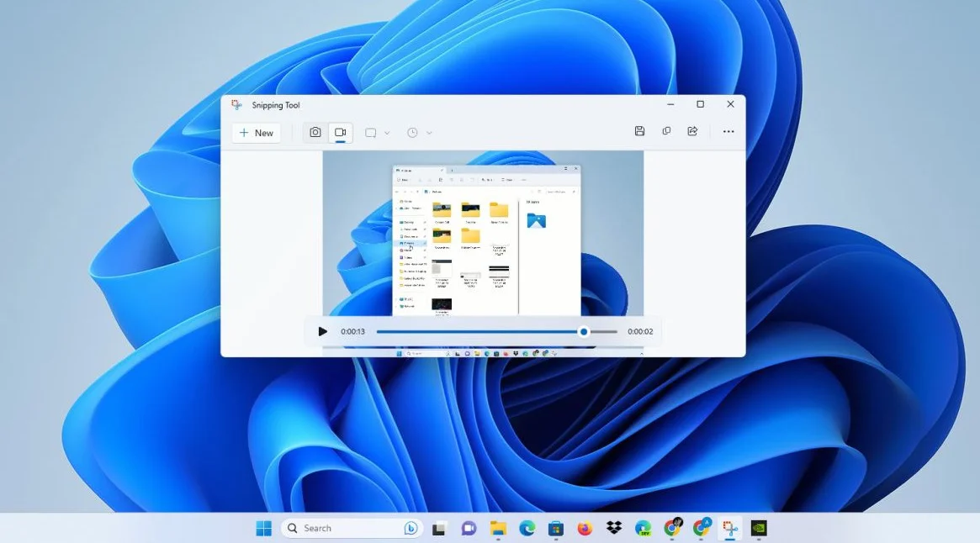Click the taskbar Search box

[x=352, y=529]
